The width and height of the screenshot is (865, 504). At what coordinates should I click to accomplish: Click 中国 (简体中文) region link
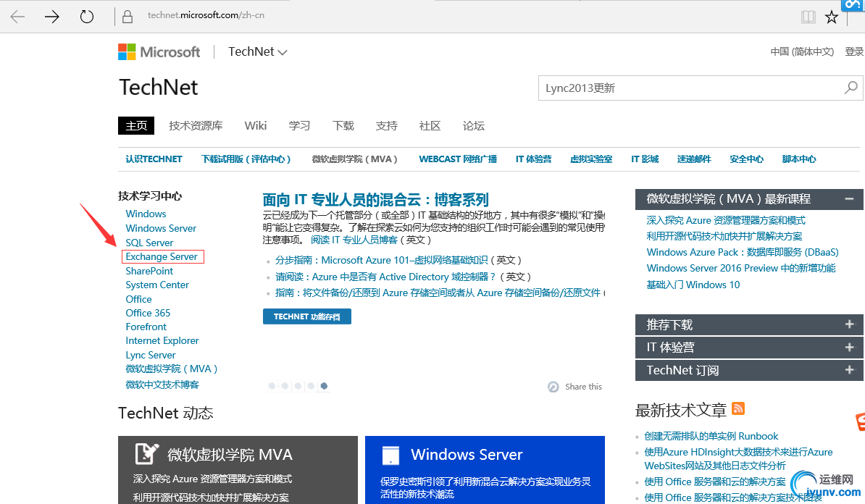[x=802, y=51]
